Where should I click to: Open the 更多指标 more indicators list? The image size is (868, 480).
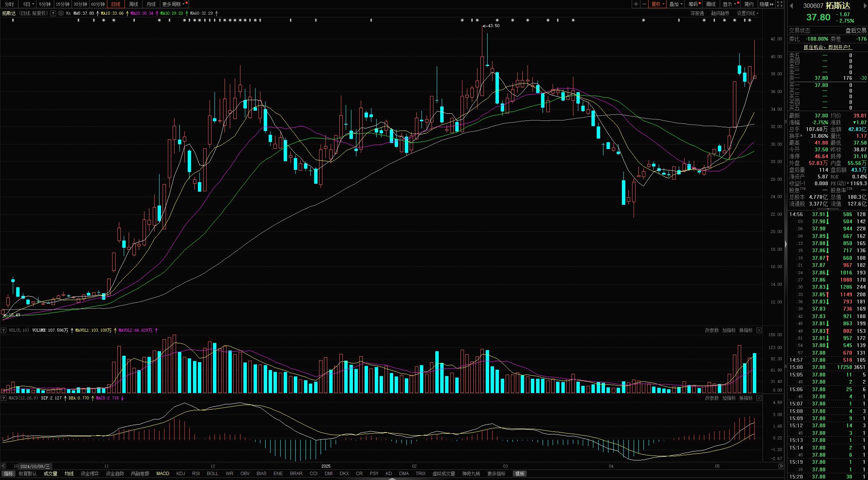tap(496, 474)
